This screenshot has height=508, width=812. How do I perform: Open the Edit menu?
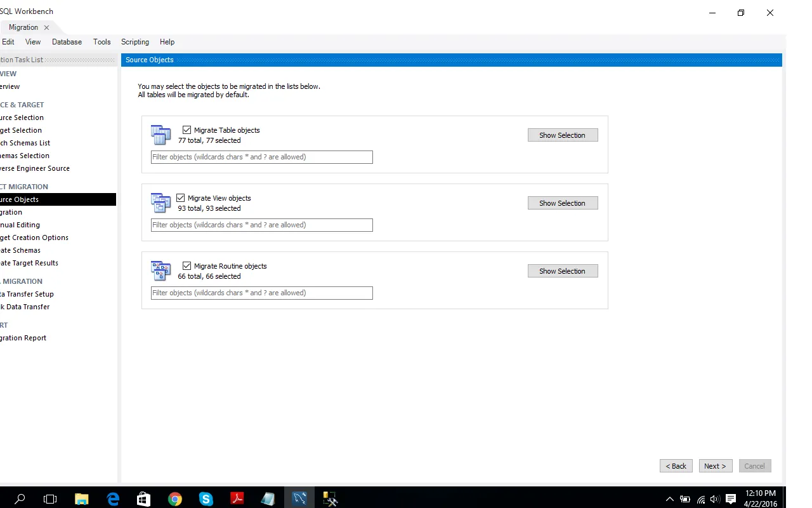[x=8, y=42]
